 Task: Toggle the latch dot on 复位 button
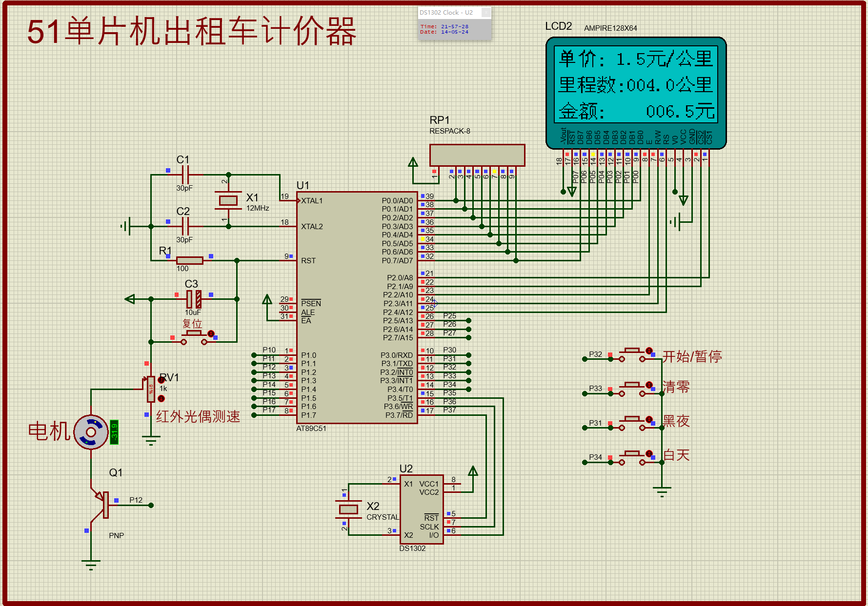pyautogui.click(x=211, y=333)
